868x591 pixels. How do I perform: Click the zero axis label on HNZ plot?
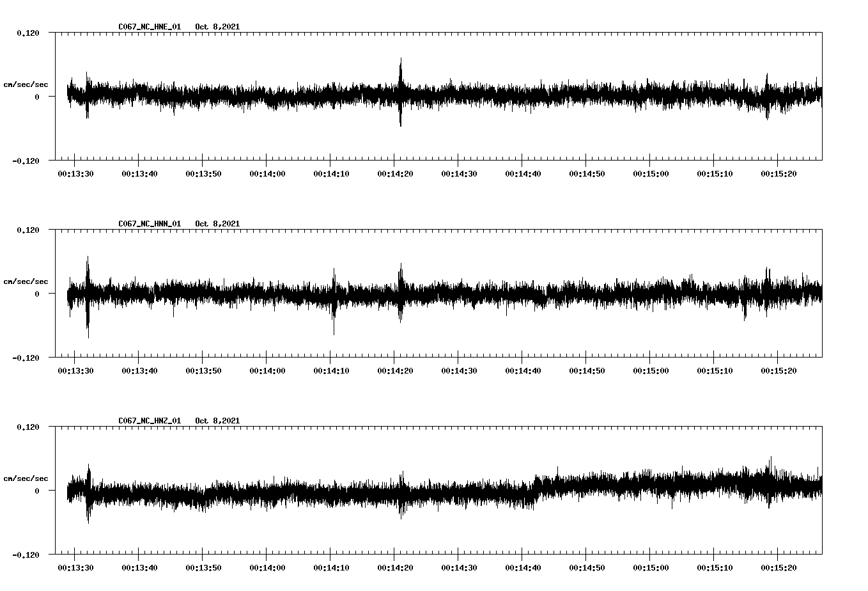[x=37, y=491]
